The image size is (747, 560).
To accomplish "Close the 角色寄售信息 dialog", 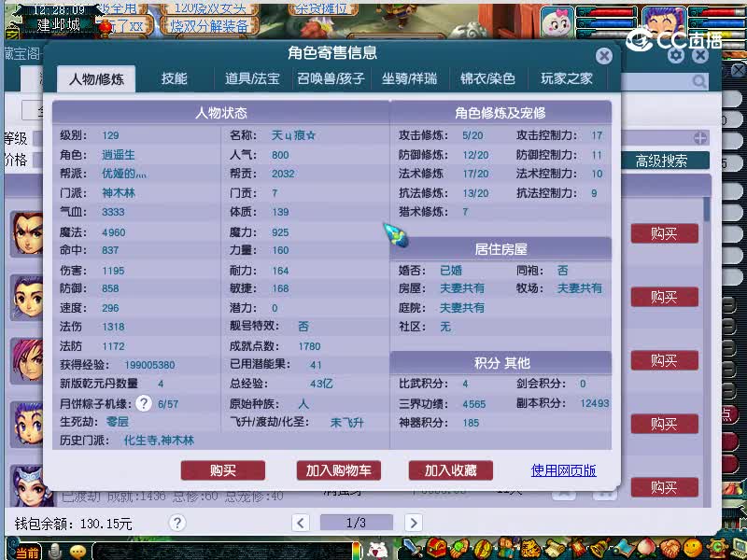I will [x=603, y=56].
